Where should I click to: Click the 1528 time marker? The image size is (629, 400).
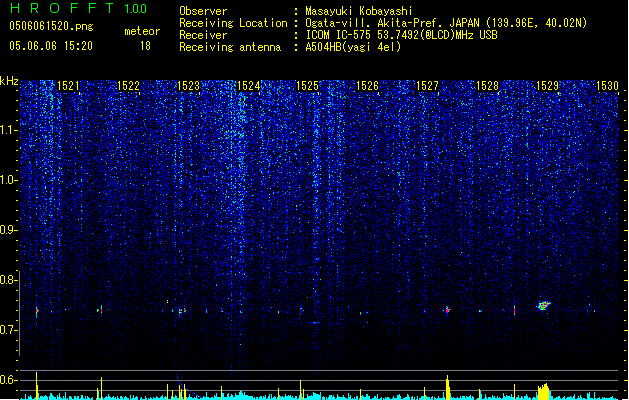click(x=487, y=86)
